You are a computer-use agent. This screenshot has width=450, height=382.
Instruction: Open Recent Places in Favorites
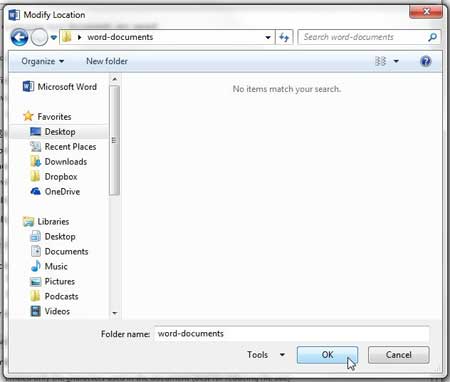pyautogui.click(x=70, y=147)
